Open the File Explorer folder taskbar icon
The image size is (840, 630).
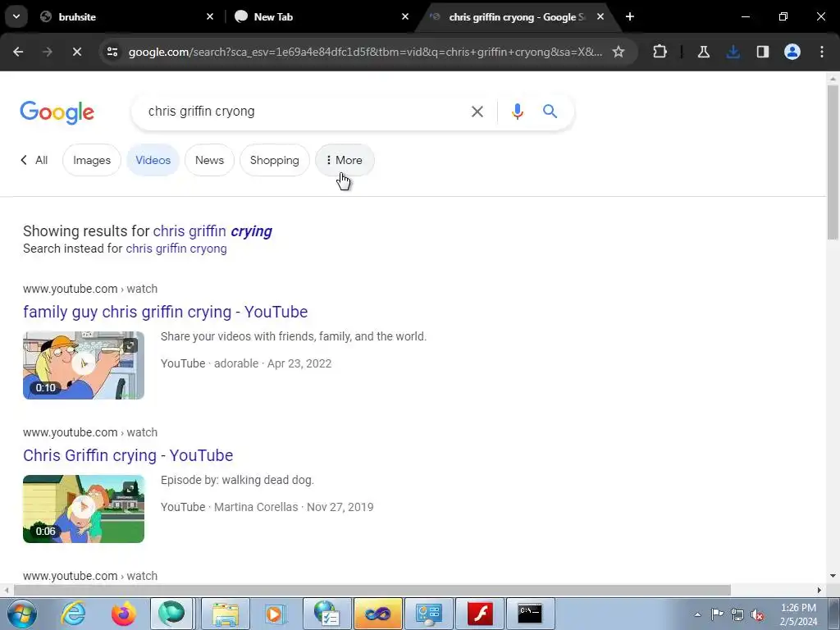click(226, 614)
